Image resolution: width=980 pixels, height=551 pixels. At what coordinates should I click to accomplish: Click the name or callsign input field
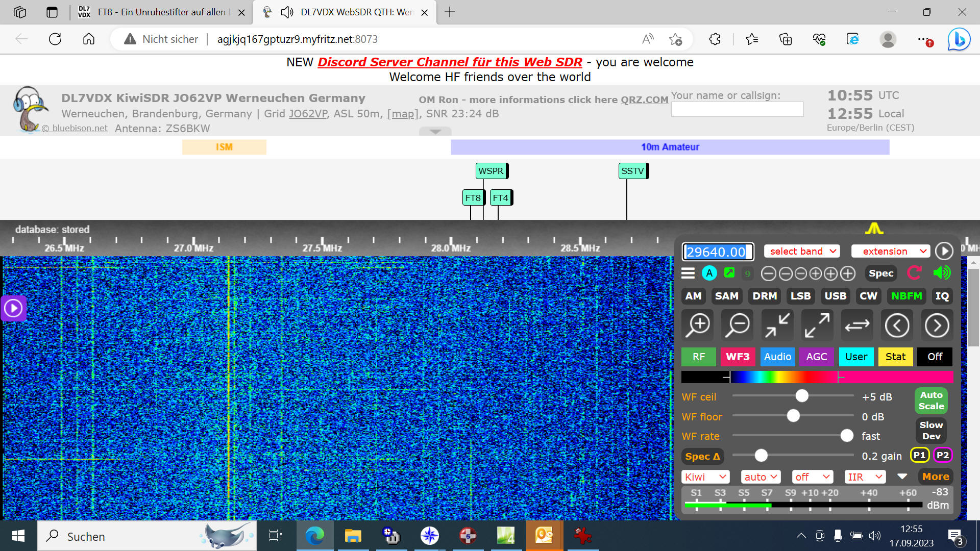737,109
